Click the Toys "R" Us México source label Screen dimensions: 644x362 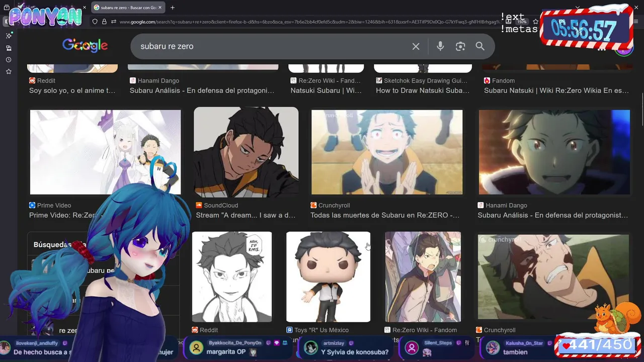[x=317, y=330]
